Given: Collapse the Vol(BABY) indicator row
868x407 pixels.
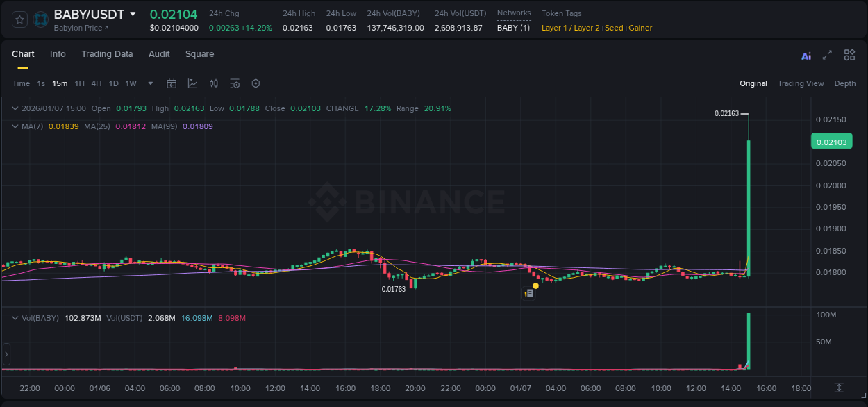Looking at the screenshot, I should click(x=15, y=317).
